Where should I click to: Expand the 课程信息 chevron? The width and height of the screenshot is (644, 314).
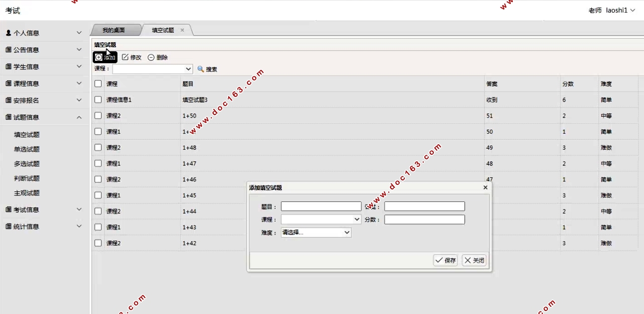pos(79,83)
